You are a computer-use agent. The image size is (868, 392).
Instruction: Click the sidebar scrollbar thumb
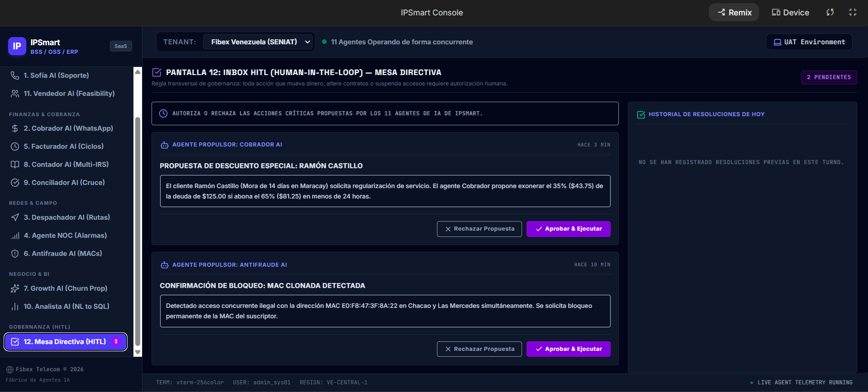[138, 231]
